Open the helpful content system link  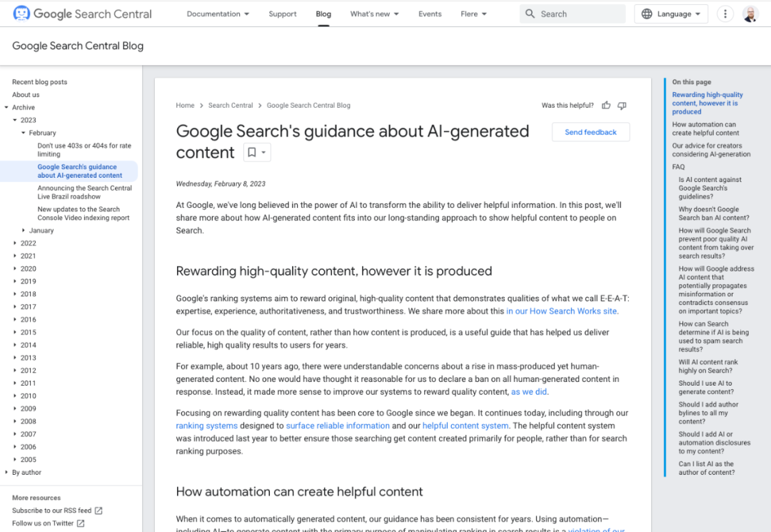point(465,426)
